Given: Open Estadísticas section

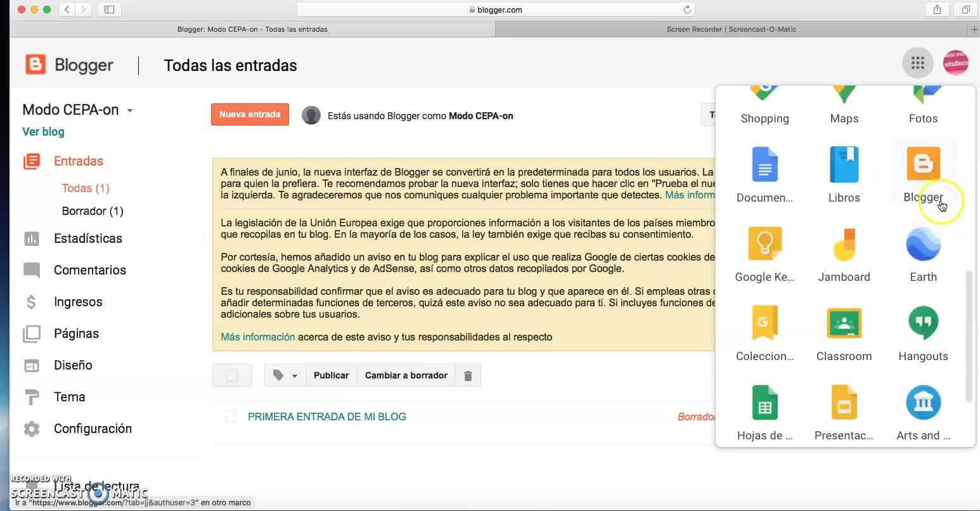Looking at the screenshot, I should [x=88, y=238].
